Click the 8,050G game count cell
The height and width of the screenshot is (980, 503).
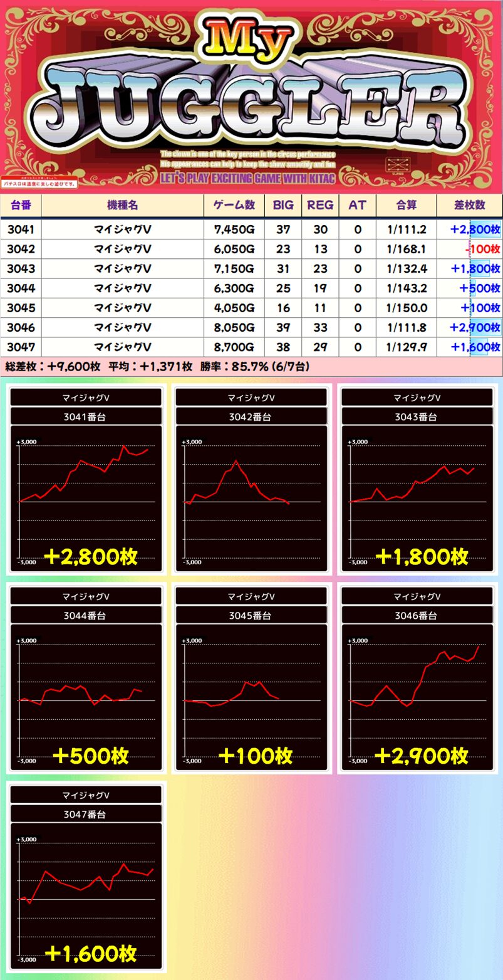(234, 327)
